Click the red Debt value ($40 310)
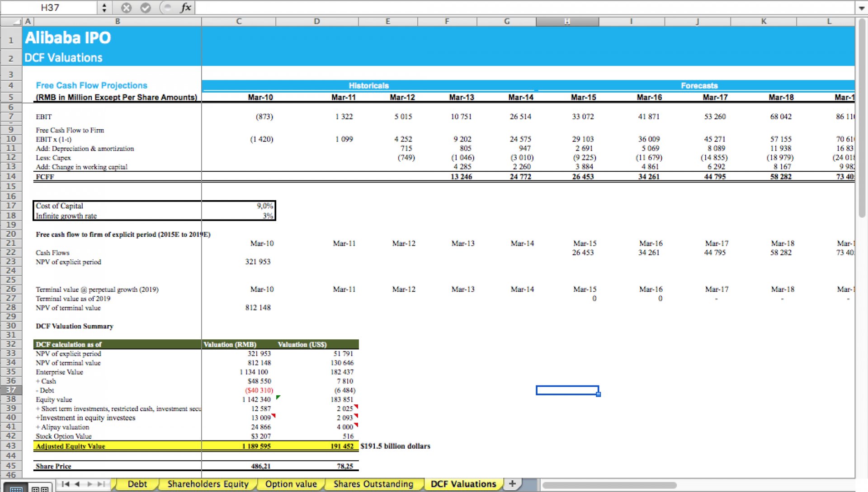 [x=259, y=390]
